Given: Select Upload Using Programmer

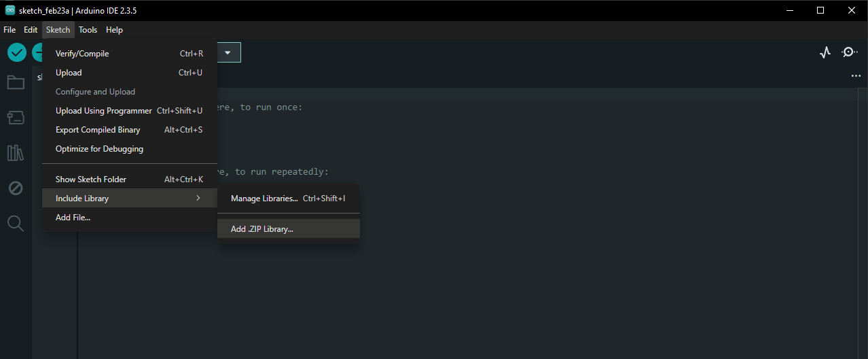Looking at the screenshot, I should pos(130,111).
